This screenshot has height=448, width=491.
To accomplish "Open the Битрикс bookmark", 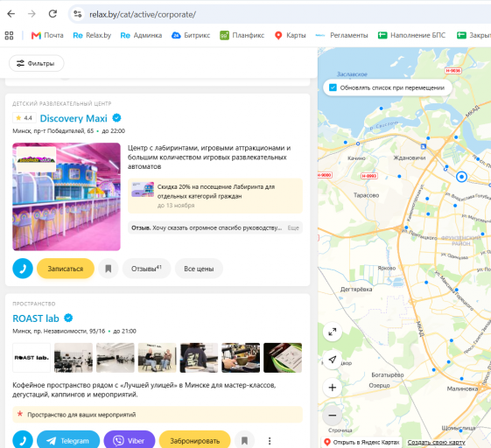I will (191, 35).
